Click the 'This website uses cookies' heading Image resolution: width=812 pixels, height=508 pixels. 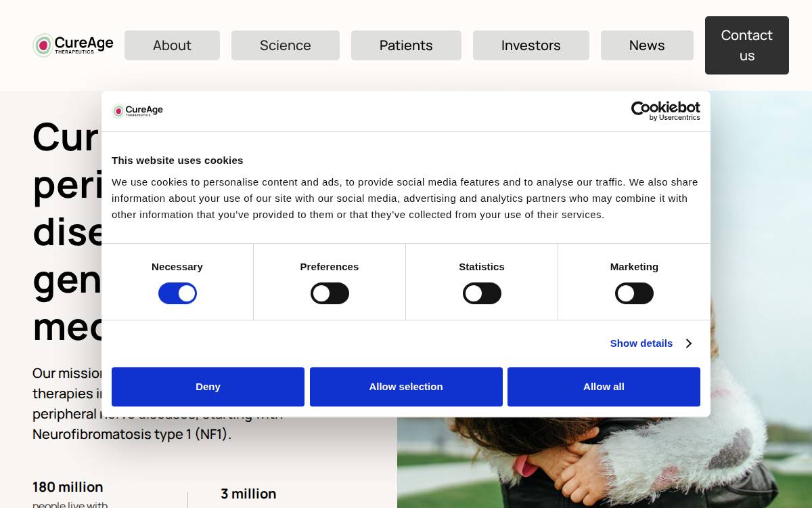tap(177, 161)
